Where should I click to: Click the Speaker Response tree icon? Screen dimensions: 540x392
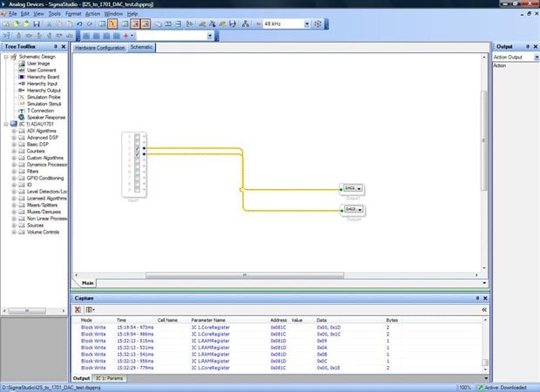coord(22,117)
